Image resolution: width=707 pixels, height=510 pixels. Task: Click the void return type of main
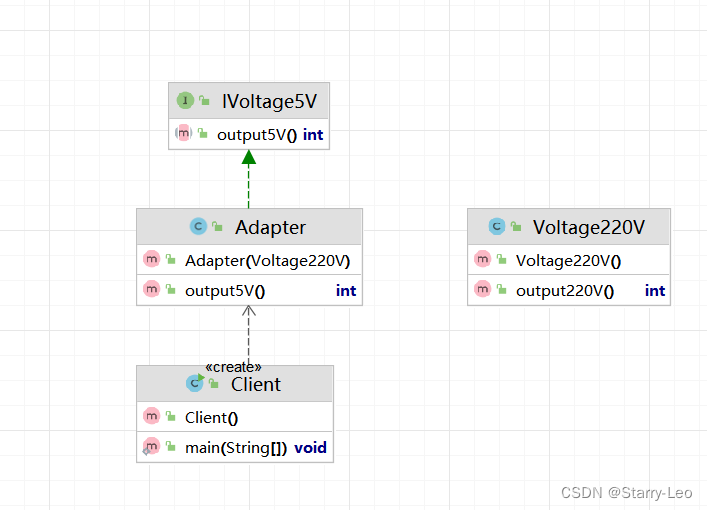[310, 448]
